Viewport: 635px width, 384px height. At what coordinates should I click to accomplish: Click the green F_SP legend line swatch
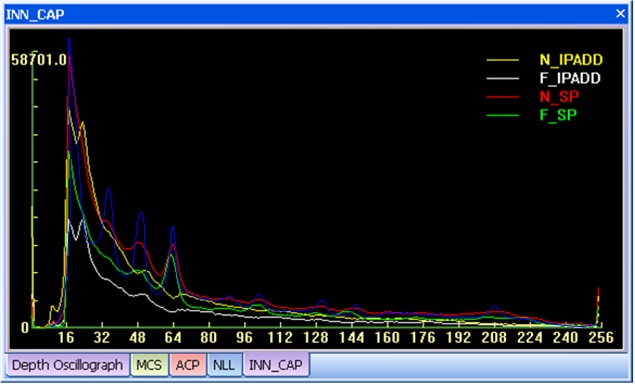[x=503, y=115]
